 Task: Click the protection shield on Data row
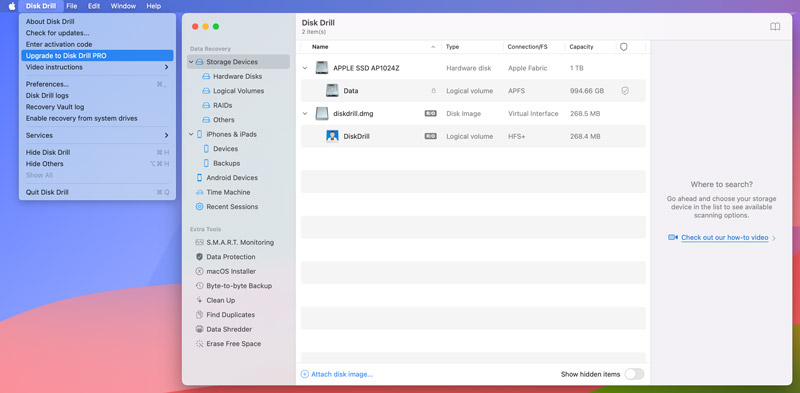click(x=625, y=91)
